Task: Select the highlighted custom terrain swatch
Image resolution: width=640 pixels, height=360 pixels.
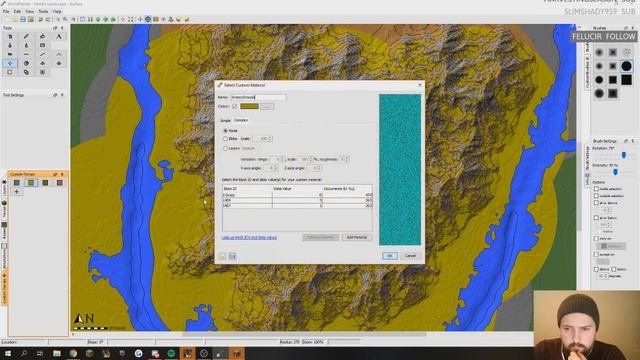Action: [x=31, y=182]
